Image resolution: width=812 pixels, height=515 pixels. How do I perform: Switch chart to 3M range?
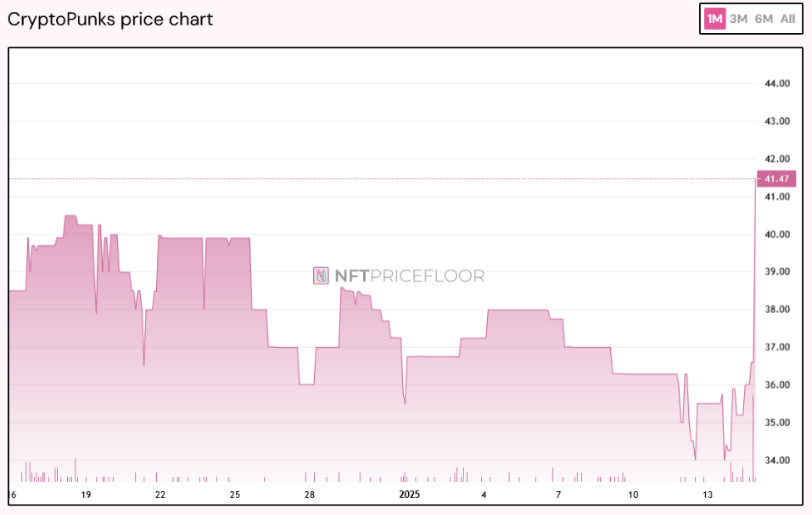[739, 19]
